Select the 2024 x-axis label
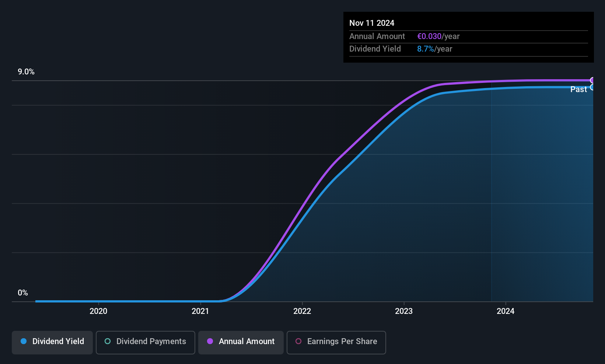The width and height of the screenshot is (605, 364). (506, 311)
